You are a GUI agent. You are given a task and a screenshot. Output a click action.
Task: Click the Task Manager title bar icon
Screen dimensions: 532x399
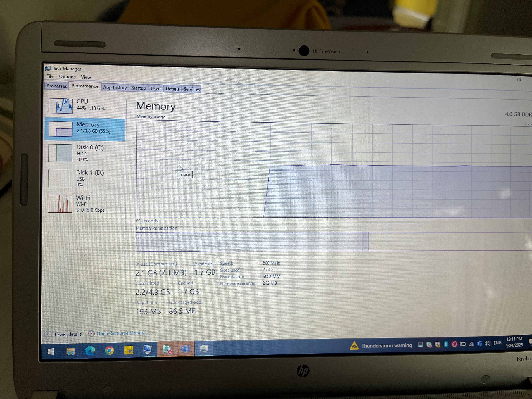coord(48,68)
